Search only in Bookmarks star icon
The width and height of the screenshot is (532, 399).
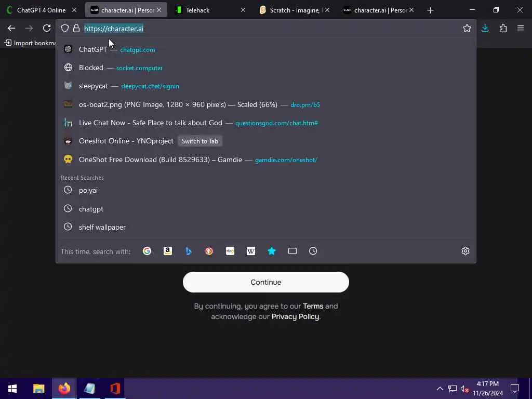[x=271, y=251]
